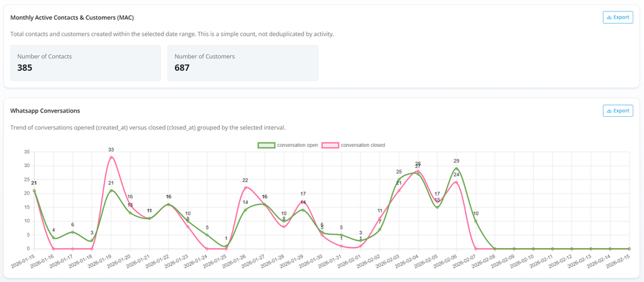Click the Whatsapp Conversations section heading

click(x=45, y=111)
